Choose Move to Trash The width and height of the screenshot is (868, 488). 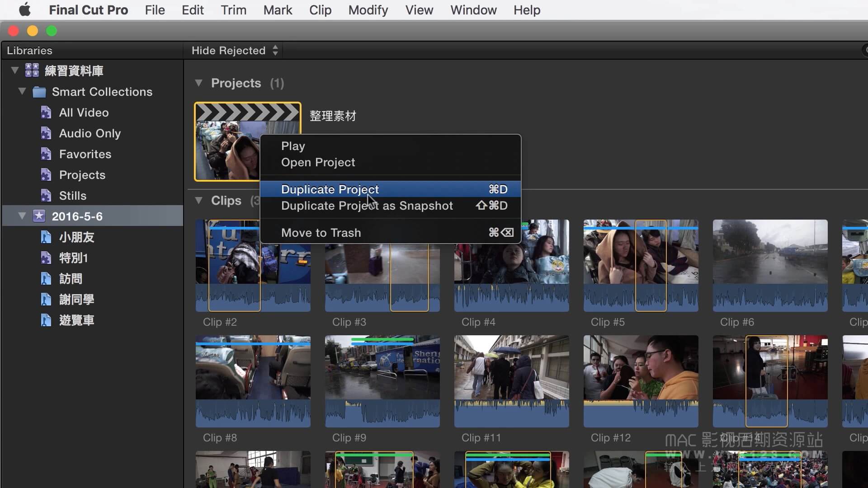click(x=391, y=233)
